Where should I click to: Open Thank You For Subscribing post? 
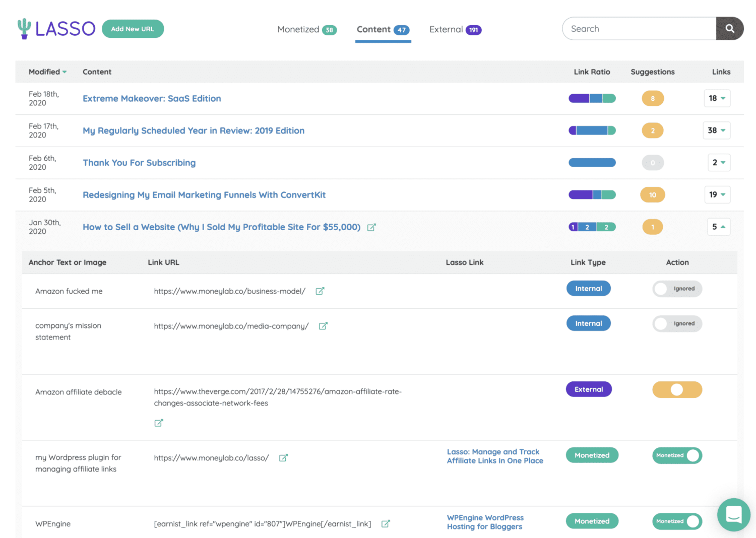click(139, 163)
